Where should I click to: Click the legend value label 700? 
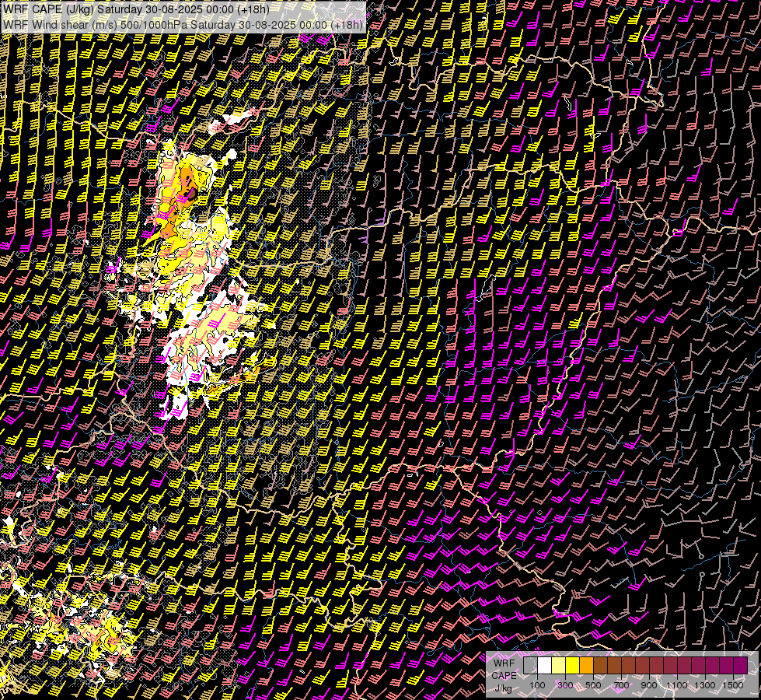[621, 685]
